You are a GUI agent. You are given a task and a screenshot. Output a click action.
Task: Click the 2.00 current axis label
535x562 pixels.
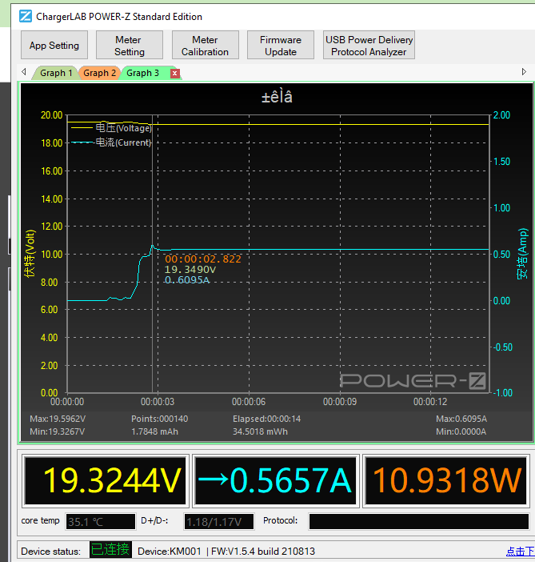pyautogui.click(x=502, y=115)
